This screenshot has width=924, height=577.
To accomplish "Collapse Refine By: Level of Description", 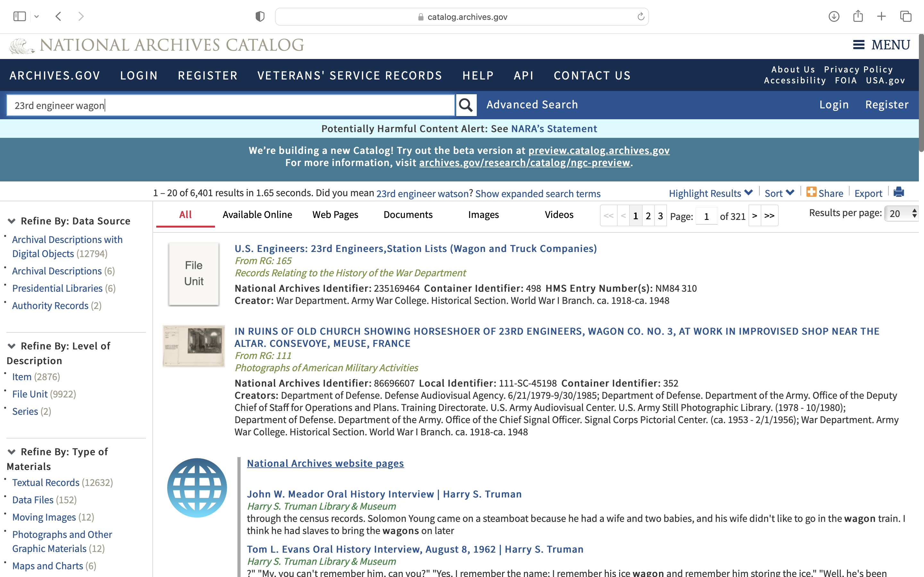I will [x=12, y=346].
